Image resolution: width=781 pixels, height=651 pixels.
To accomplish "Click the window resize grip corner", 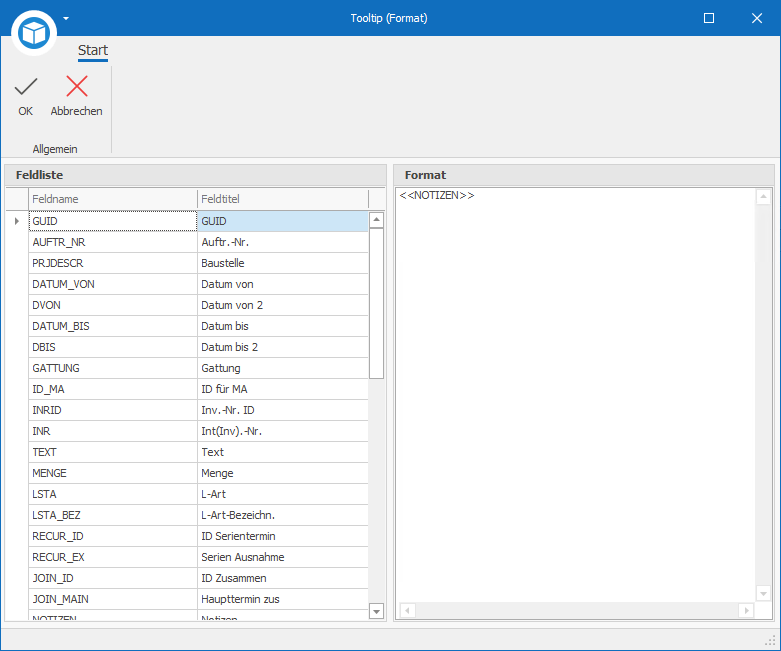I will click(x=771, y=641).
